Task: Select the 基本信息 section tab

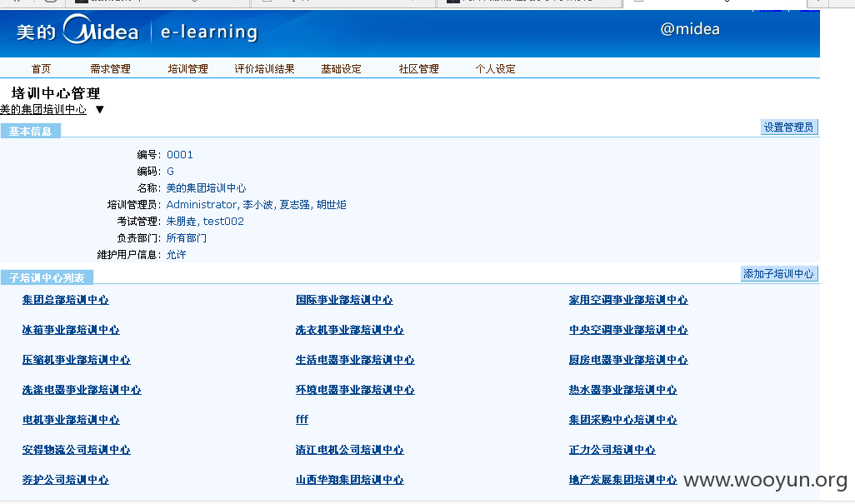Action: [31, 132]
